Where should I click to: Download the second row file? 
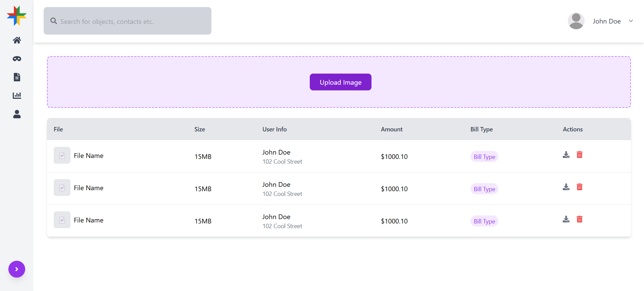coord(566,187)
